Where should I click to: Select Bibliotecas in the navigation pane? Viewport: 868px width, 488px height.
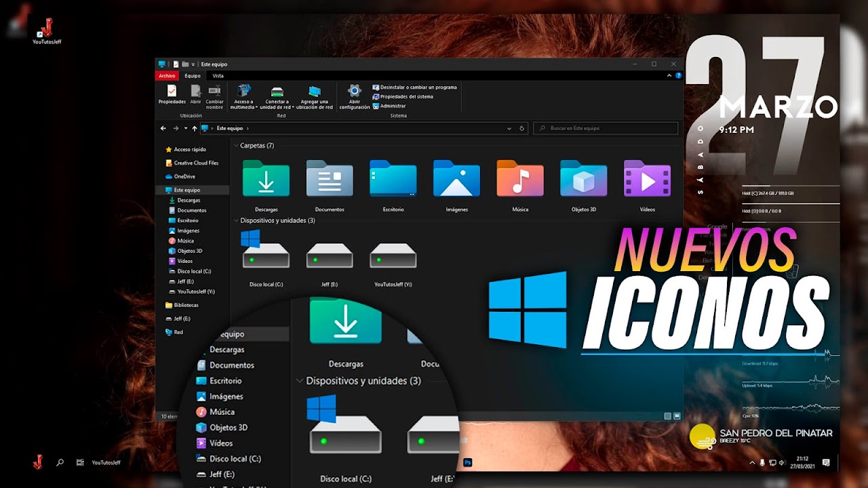tap(182, 305)
